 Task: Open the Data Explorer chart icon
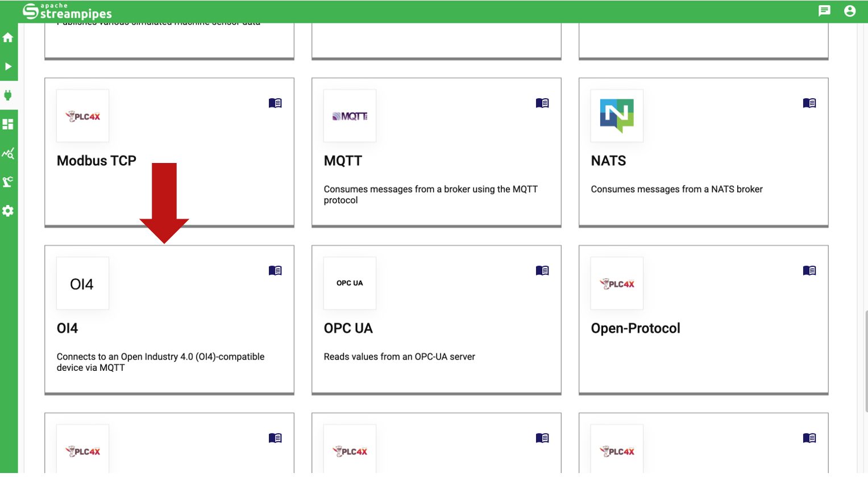(8, 153)
